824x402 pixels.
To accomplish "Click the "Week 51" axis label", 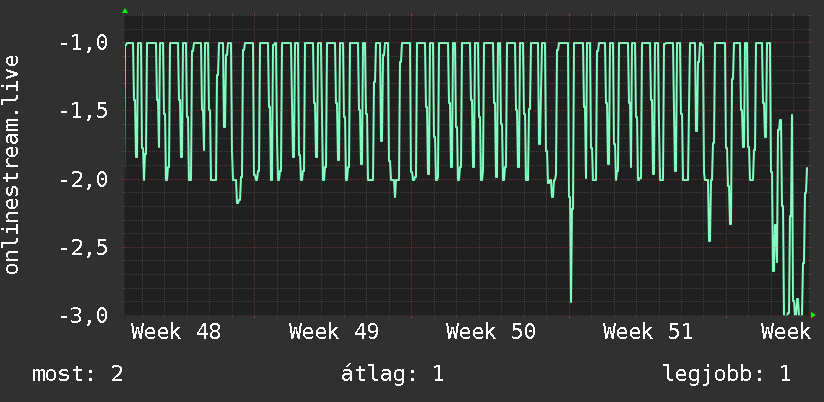I will [648, 332].
